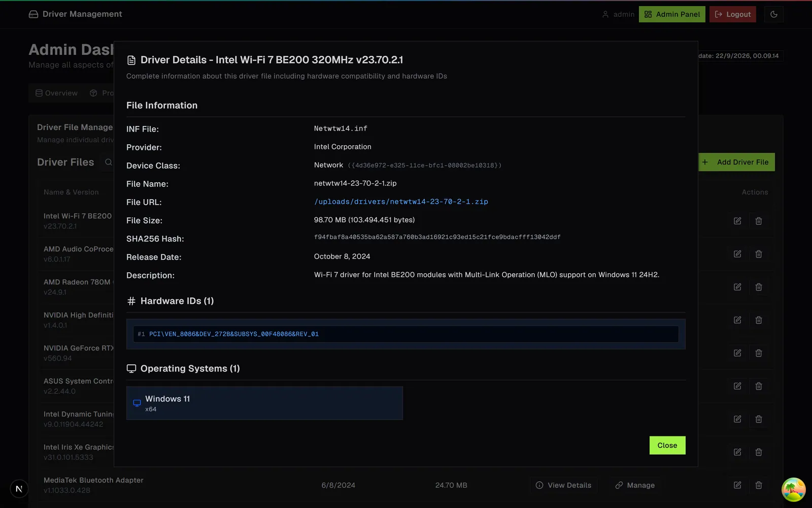Edit the Intel Dynamic Tuning driver row

(737, 419)
